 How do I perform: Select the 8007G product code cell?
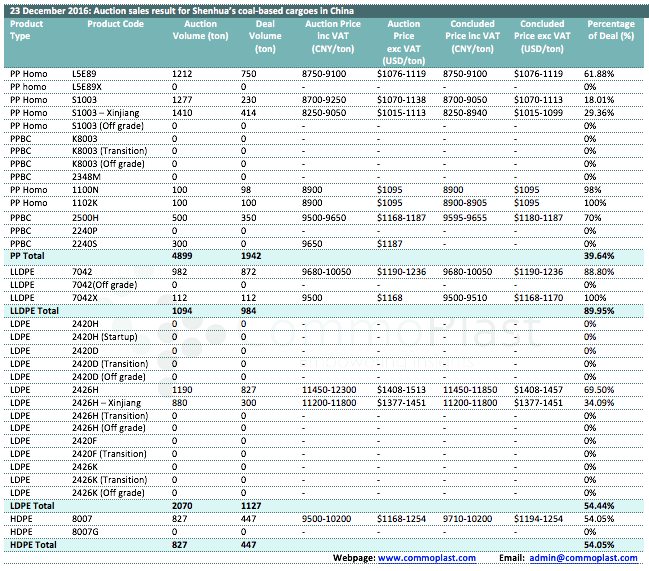(x=87, y=531)
